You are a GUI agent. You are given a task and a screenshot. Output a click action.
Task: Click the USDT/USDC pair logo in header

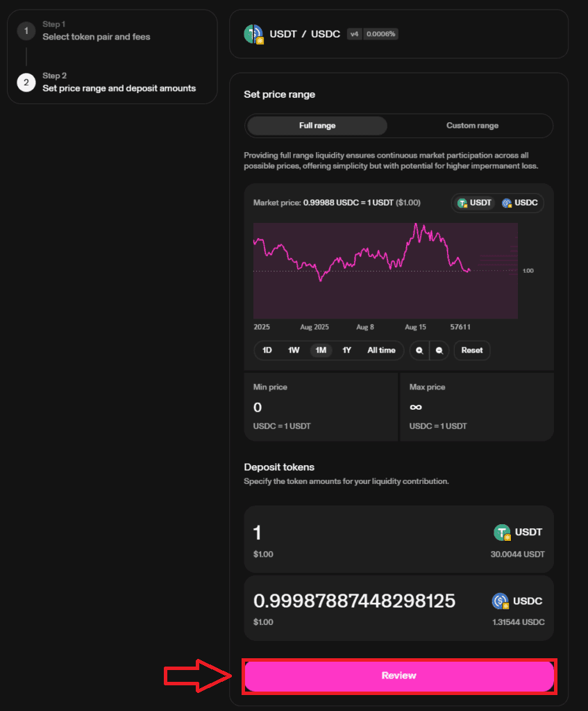[x=254, y=35]
